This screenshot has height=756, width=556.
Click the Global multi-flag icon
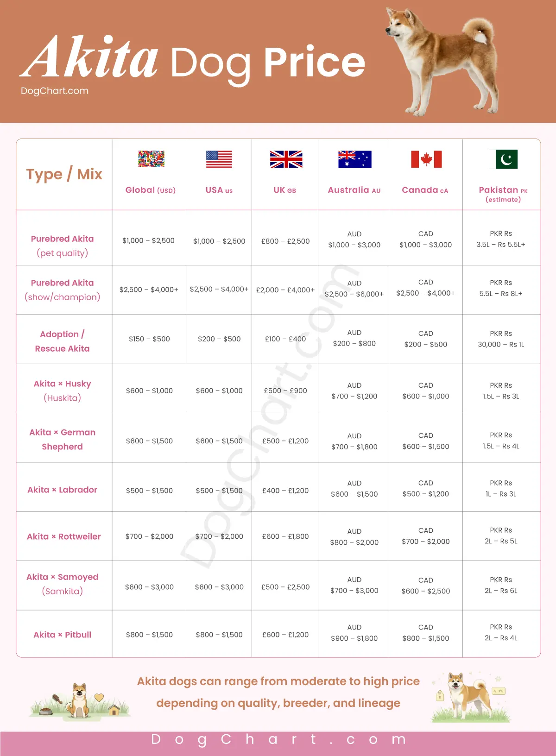click(151, 159)
